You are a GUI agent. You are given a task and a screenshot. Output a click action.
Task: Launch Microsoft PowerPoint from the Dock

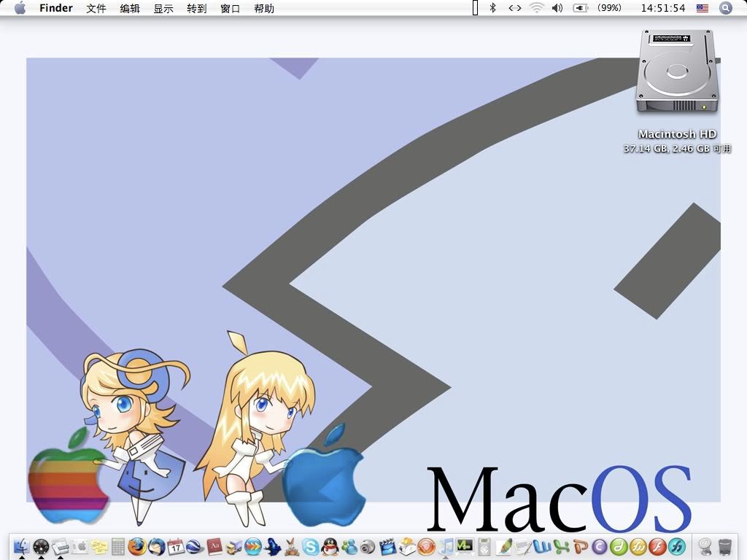(581, 545)
